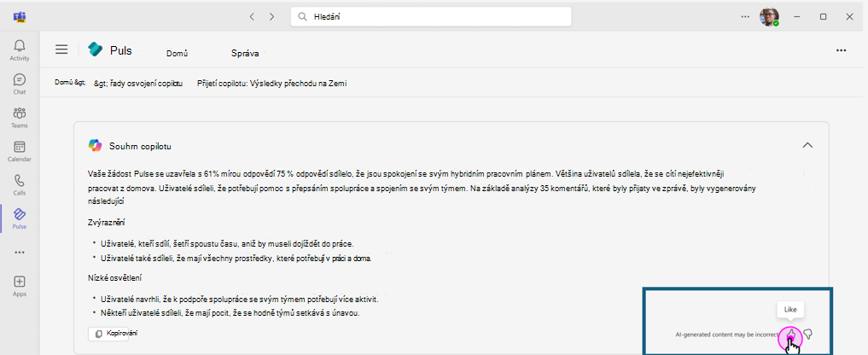Collapse the Souhrn copilotu section
Image resolution: width=868 pixels, height=355 pixels.
[x=807, y=145]
